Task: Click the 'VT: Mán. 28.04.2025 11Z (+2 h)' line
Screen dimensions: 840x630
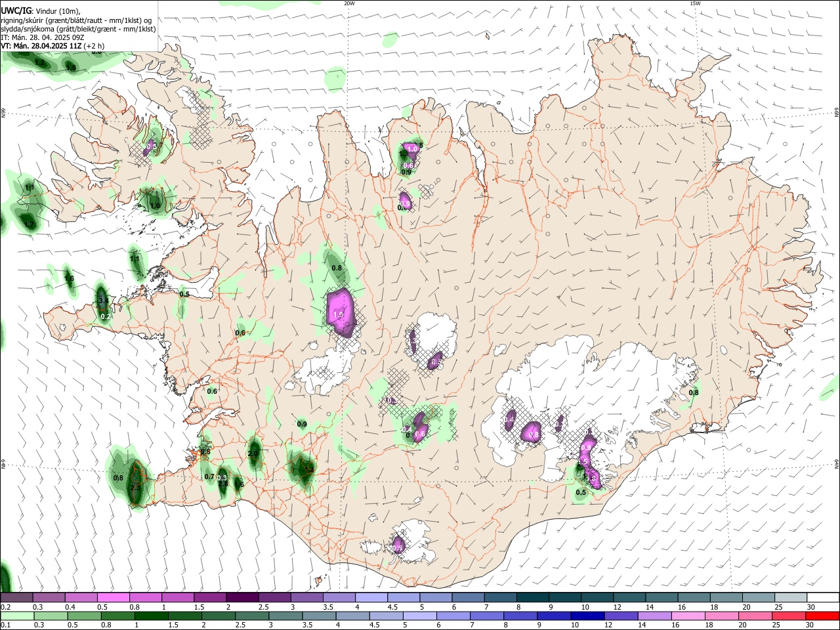Action: 52,46
